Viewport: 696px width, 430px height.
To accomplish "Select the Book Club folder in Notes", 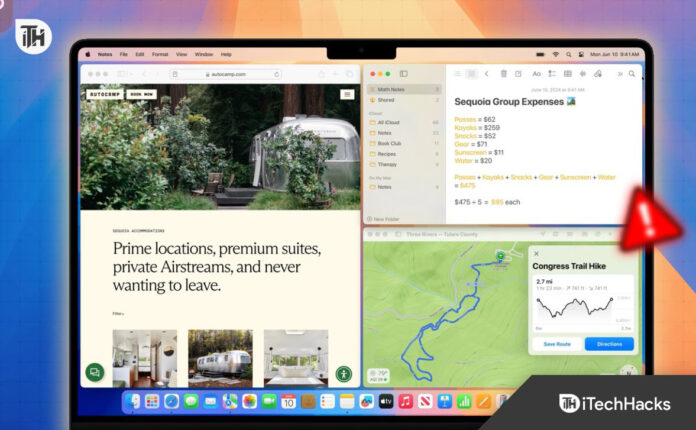I will tap(391, 143).
